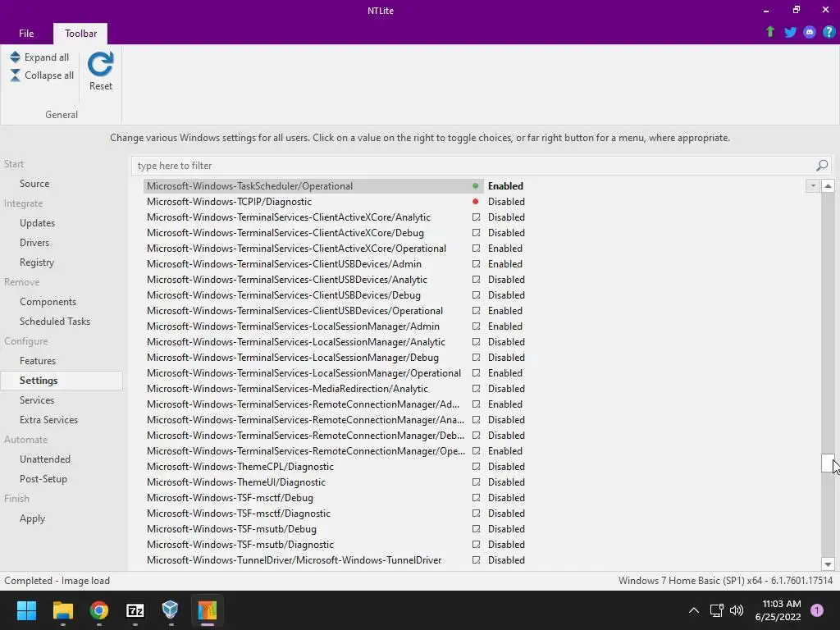Open Windows Start button on taskbar
The width and height of the screenshot is (840, 630).
[x=26, y=610]
